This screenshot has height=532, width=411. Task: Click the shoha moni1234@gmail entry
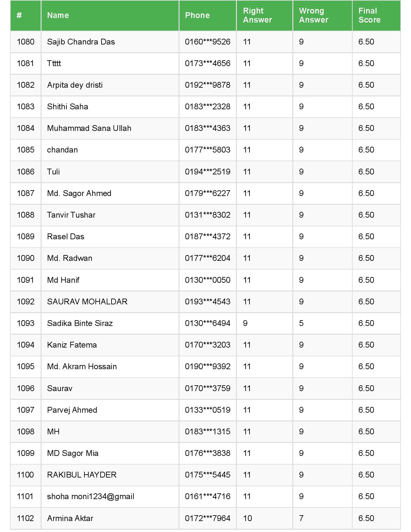tap(91, 497)
